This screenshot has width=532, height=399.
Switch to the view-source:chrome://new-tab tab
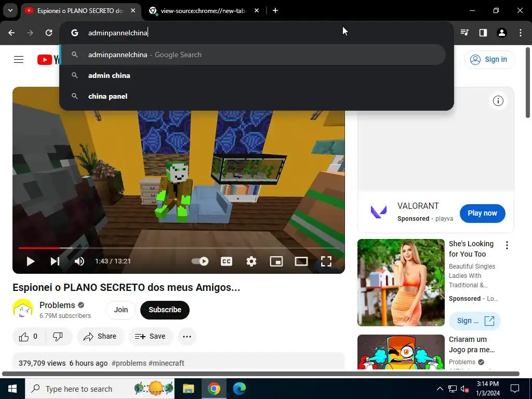click(x=203, y=11)
